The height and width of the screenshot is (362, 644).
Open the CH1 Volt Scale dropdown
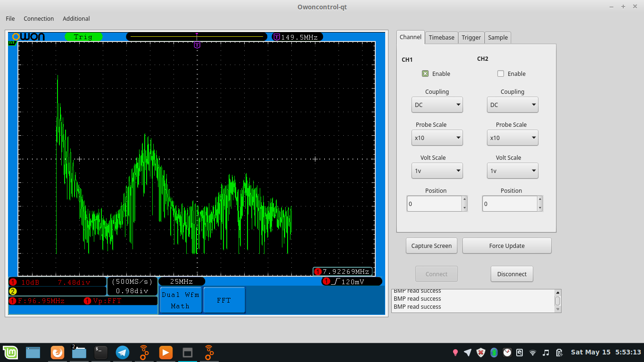437,171
